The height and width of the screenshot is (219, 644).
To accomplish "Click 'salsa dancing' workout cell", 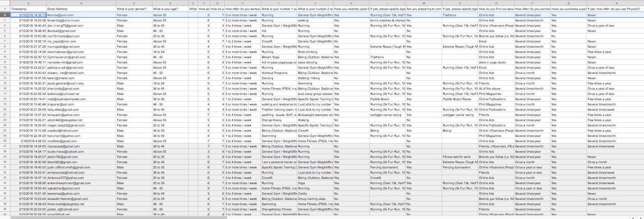I will (314, 63).
